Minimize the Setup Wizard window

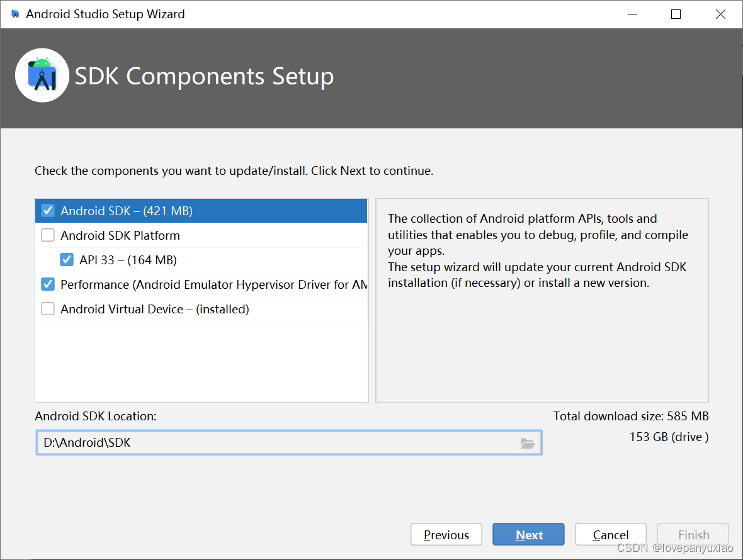click(632, 14)
